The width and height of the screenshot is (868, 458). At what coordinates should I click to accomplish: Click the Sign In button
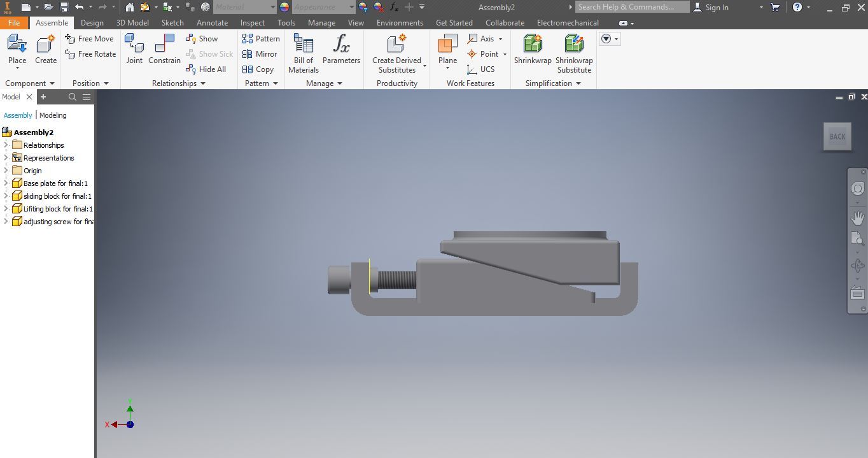pyautogui.click(x=710, y=7)
